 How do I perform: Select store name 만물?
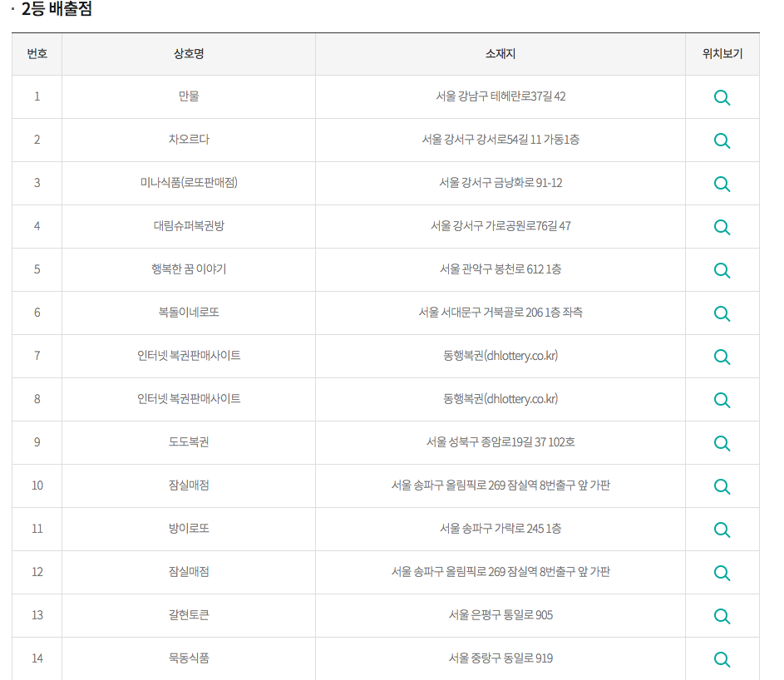(x=189, y=96)
